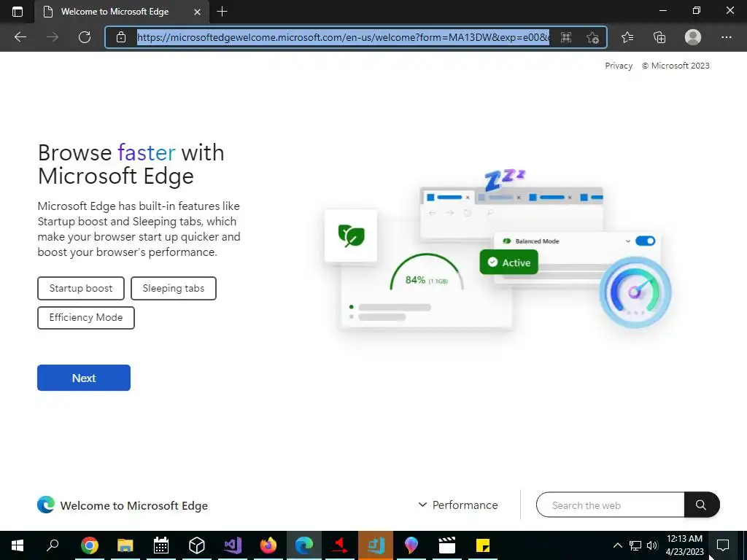747x560 pixels.
Task: Open Settings and more (three dots) menu
Action: coord(726,37)
